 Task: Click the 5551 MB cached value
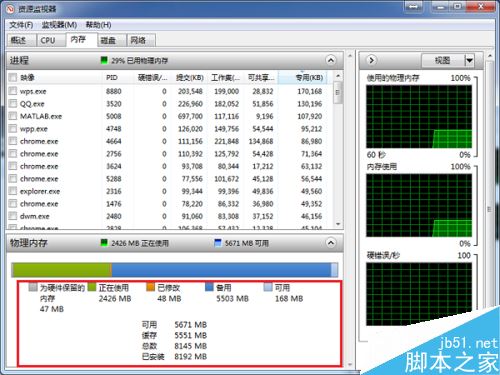(190, 335)
